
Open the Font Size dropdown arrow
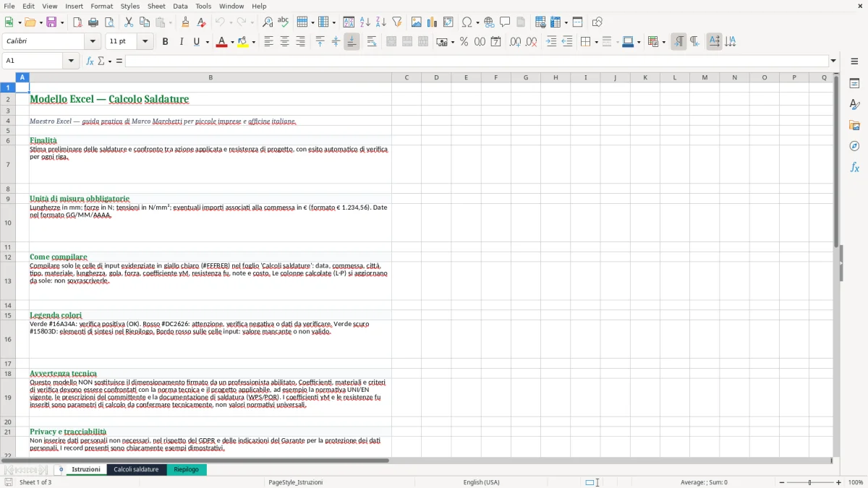tap(145, 42)
